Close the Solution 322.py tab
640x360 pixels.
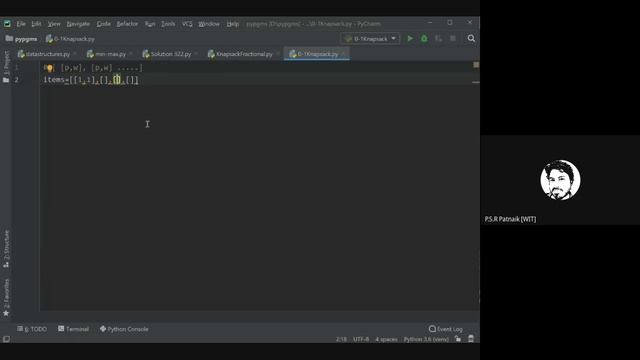click(x=196, y=54)
